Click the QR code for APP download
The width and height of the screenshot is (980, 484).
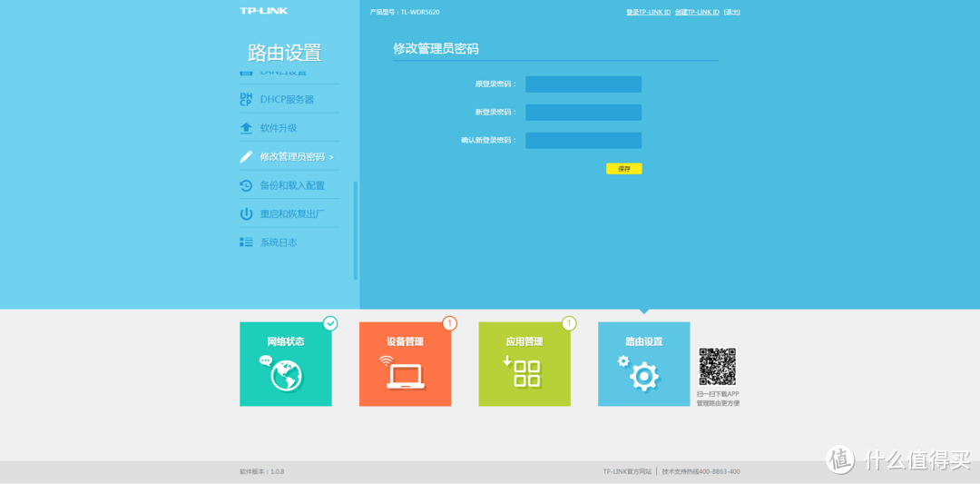717,367
